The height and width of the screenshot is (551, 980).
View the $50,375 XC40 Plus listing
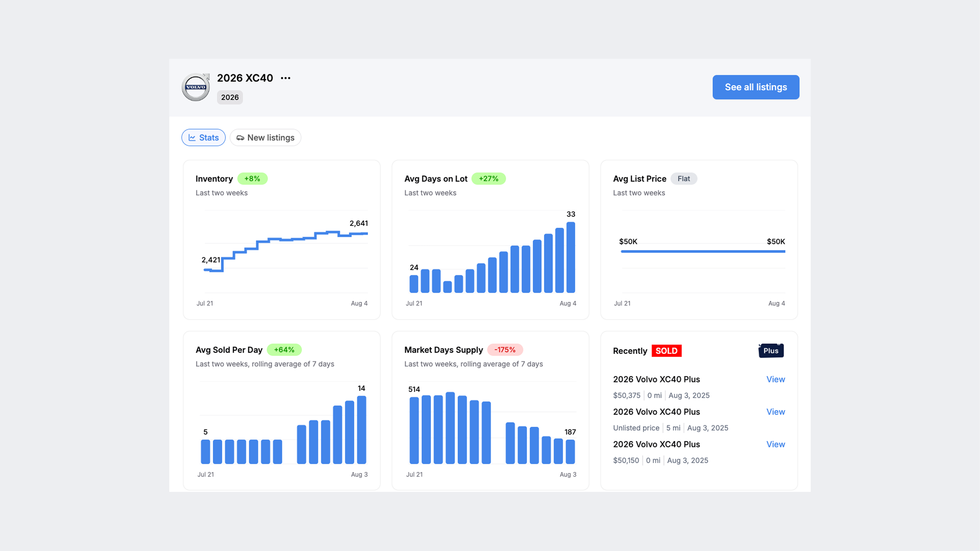pyautogui.click(x=775, y=379)
